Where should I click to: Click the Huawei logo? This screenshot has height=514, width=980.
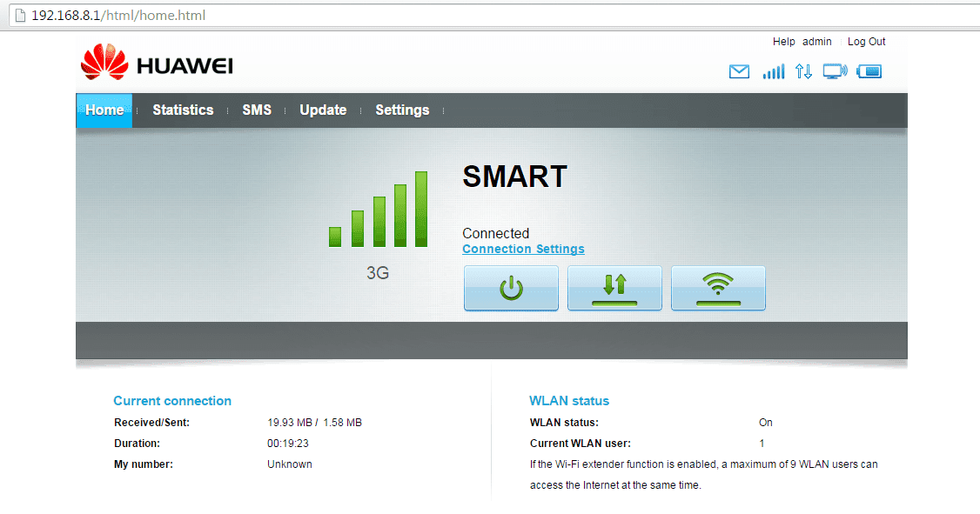tap(157, 62)
